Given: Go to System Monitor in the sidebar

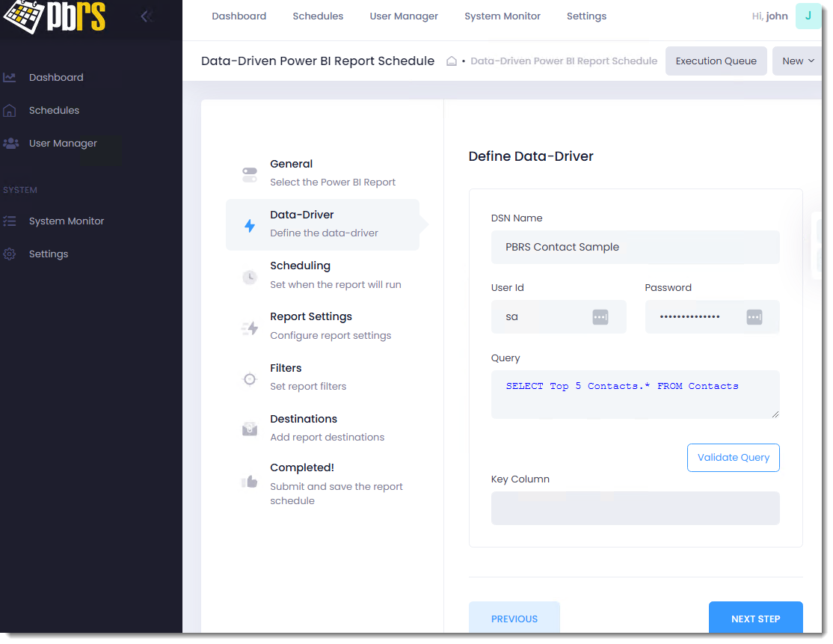Looking at the screenshot, I should (67, 221).
